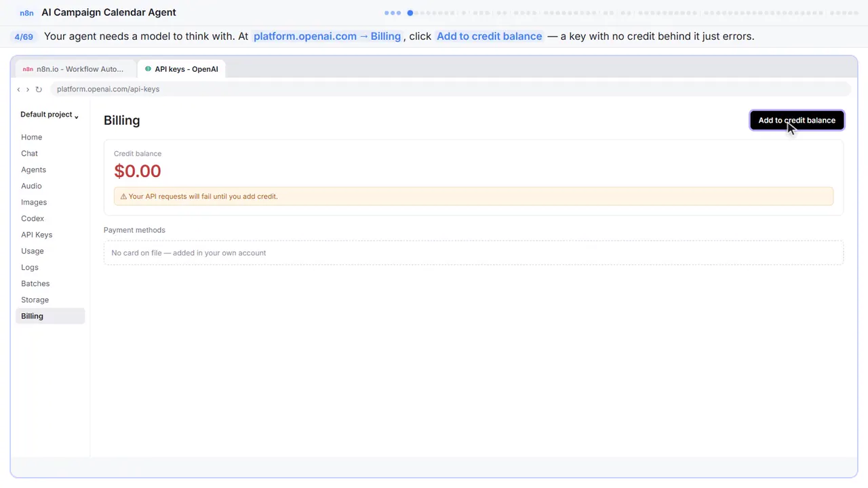Go to Storage in the sidebar
The width and height of the screenshot is (868, 488).
point(35,300)
